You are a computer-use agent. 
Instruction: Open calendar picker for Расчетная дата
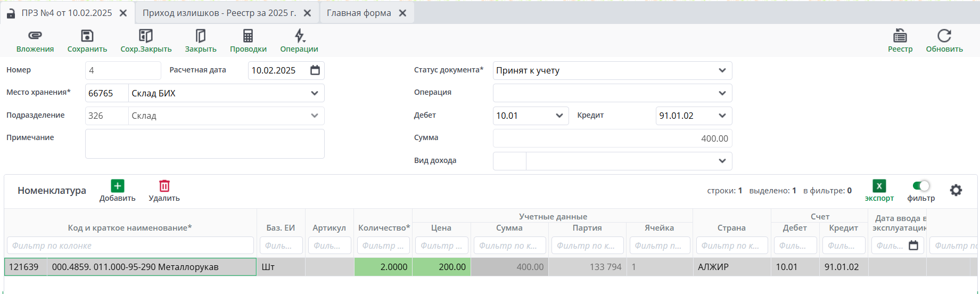[x=315, y=70]
